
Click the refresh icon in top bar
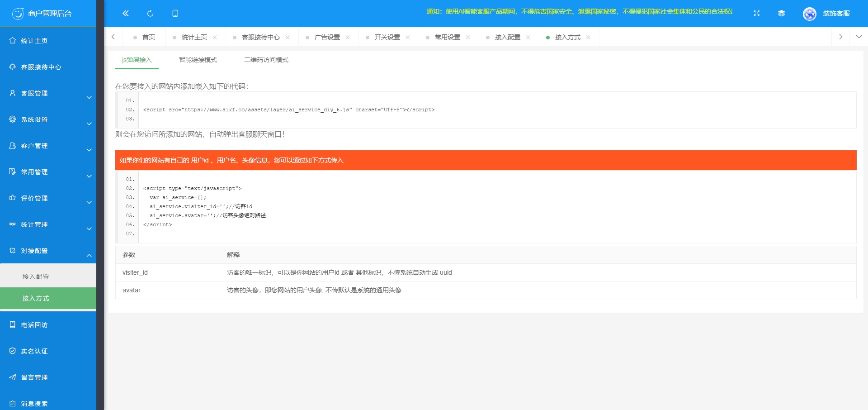(x=151, y=14)
